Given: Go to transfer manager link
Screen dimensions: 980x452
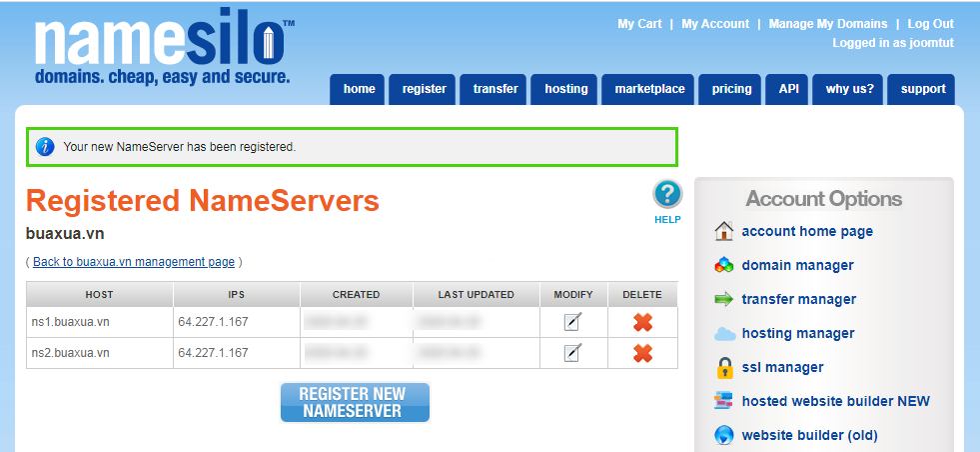Looking at the screenshot, I should click(x=799, y=299).
